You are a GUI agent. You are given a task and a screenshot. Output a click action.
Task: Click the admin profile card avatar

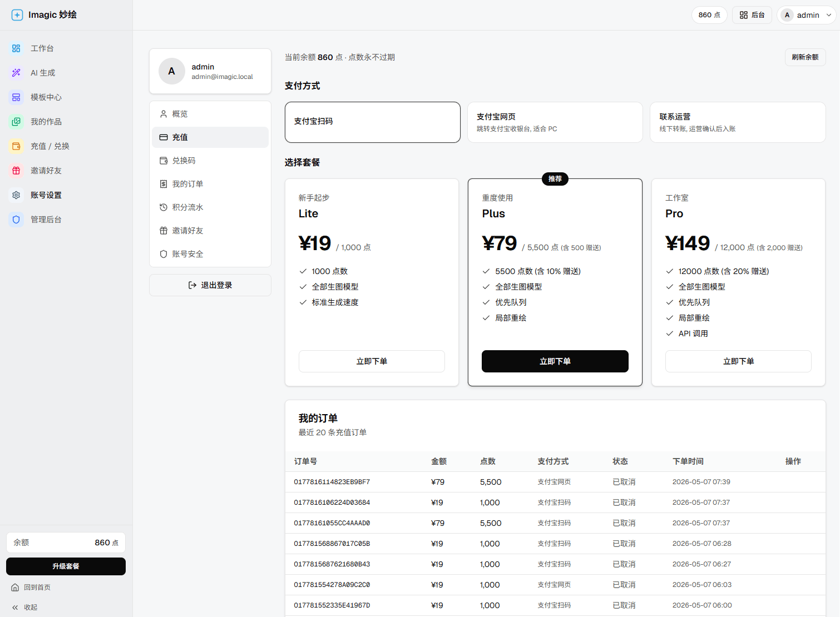pyautogui.click(x=172, y=71)
